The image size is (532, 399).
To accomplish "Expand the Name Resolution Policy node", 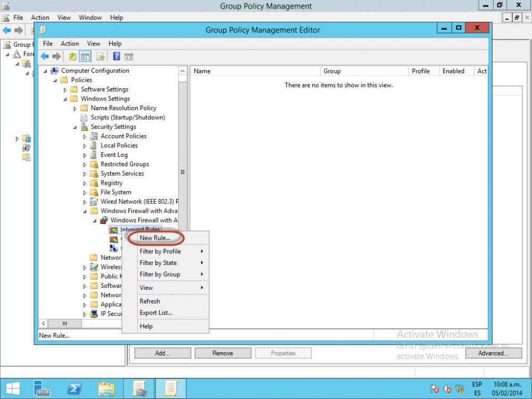I will point(74,109).
